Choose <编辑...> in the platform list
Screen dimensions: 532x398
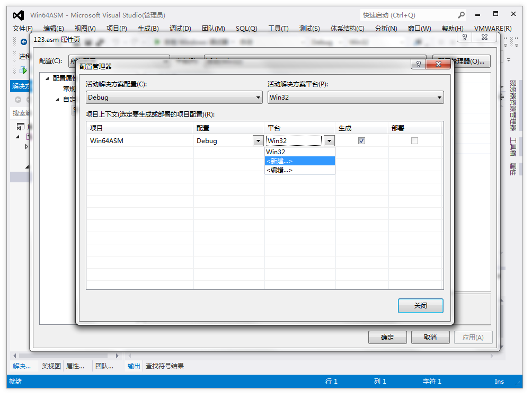299,170
